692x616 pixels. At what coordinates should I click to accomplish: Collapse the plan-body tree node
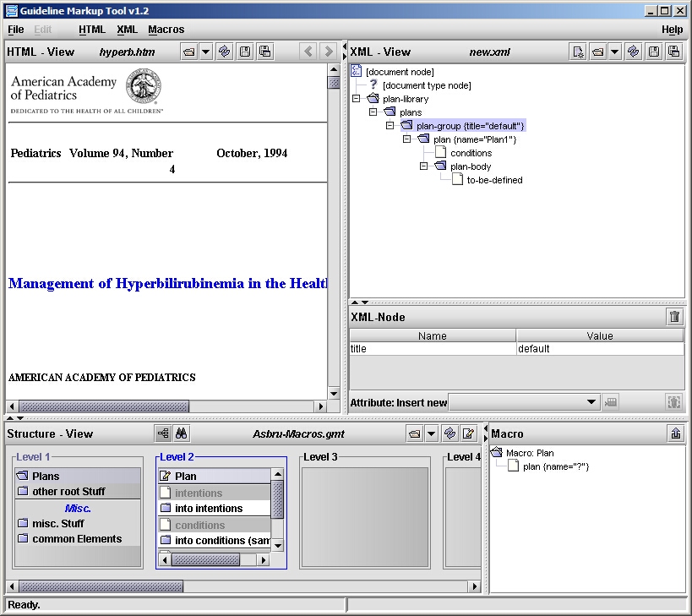point(423,166)
